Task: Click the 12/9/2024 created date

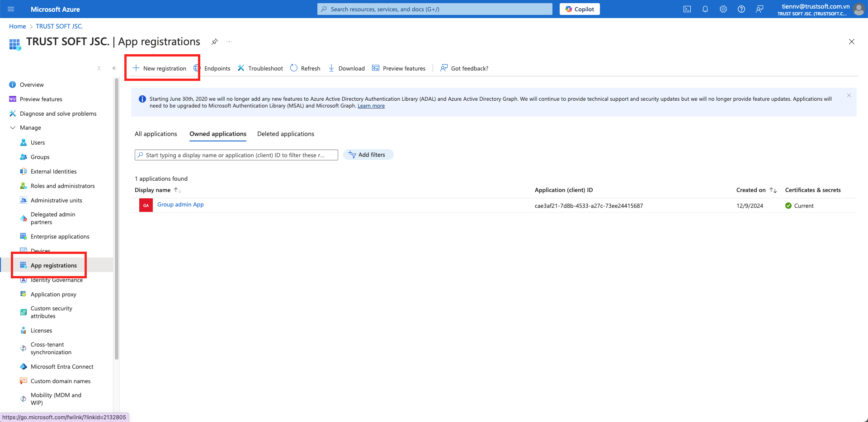Action: [x=750, y=206]
